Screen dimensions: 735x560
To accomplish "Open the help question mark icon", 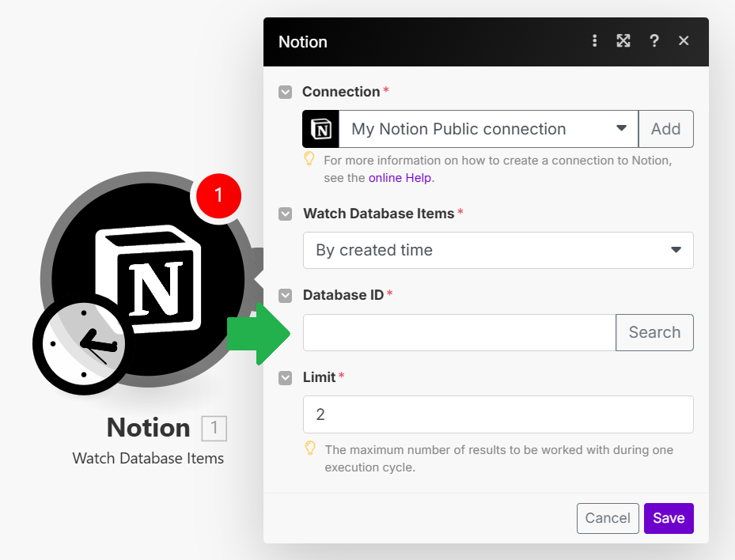I will 654,41.
